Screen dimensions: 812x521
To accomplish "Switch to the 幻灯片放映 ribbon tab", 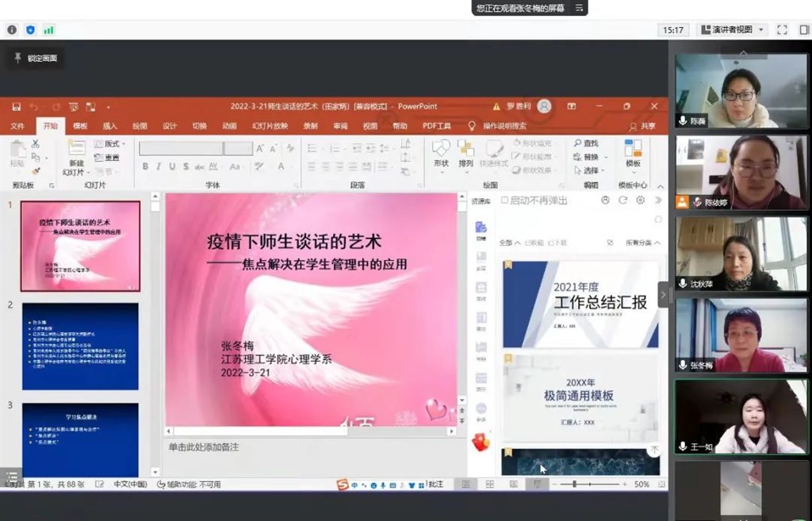I will 268,126.
